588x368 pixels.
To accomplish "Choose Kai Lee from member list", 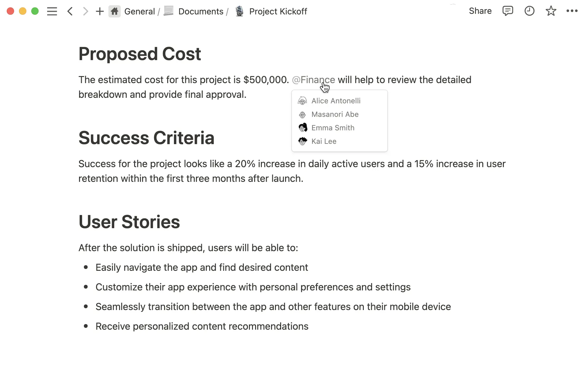I will [x=324, y=141].
